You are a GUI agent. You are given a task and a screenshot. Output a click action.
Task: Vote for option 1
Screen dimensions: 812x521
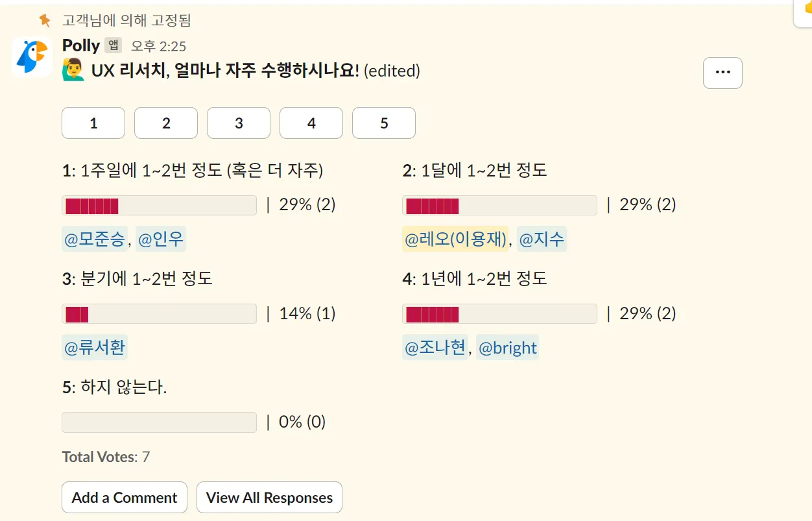(93, 123)
